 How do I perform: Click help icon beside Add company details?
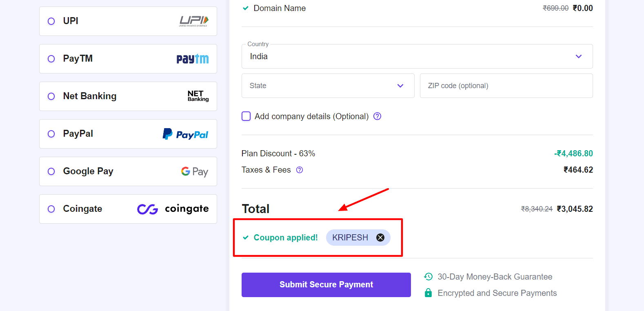[378, 116]
